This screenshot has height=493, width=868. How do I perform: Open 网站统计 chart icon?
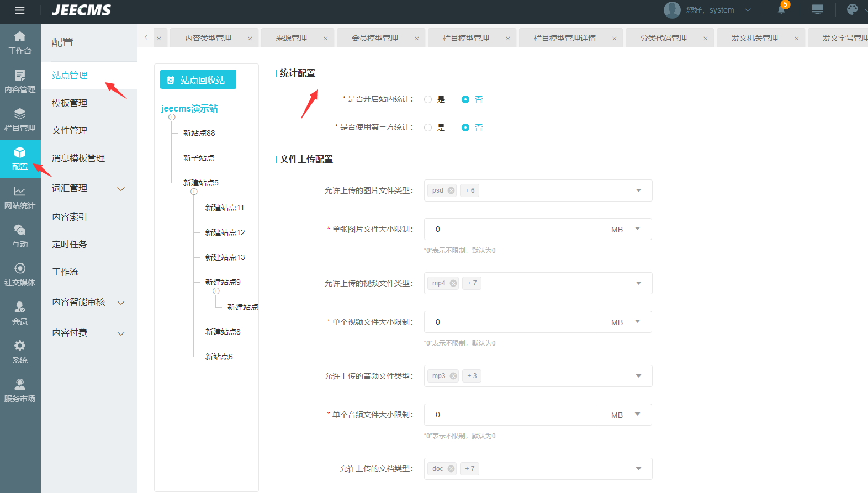click(x=20, y=197)
